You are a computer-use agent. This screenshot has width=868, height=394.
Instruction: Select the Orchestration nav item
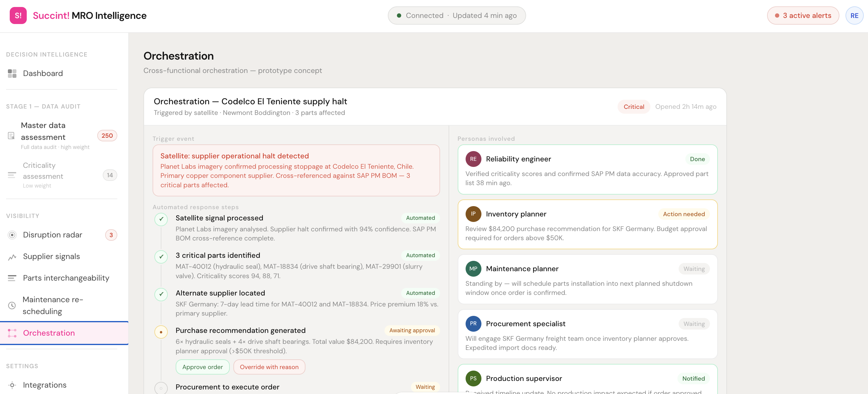(64, 333)
